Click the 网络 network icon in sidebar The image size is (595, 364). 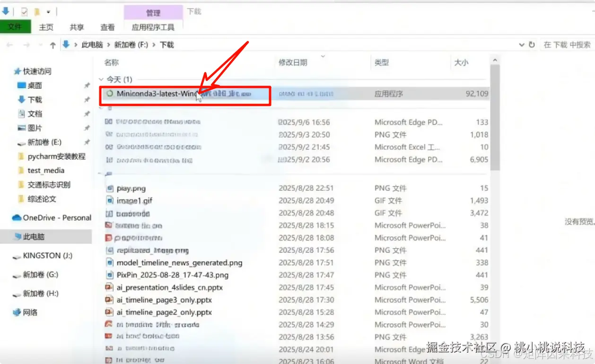(17, 312)
